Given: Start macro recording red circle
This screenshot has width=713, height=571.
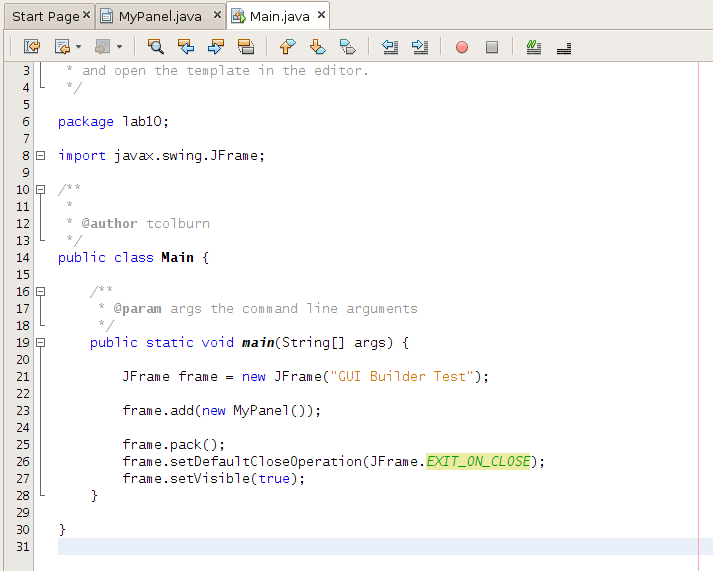Looking at the screenshot, I should click(x=462, y=47).
